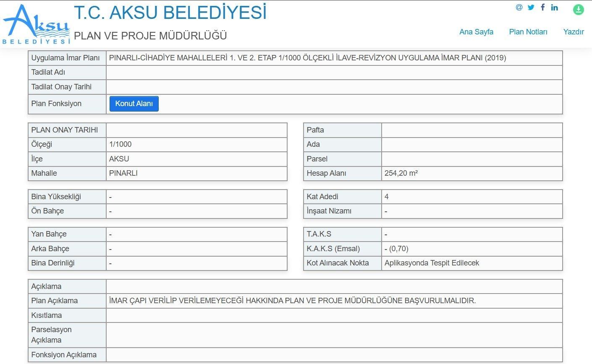Click the Kot Alınacak Nokta value
The height and width of the screenshot is (364, 592).
[x=432, y=263]
